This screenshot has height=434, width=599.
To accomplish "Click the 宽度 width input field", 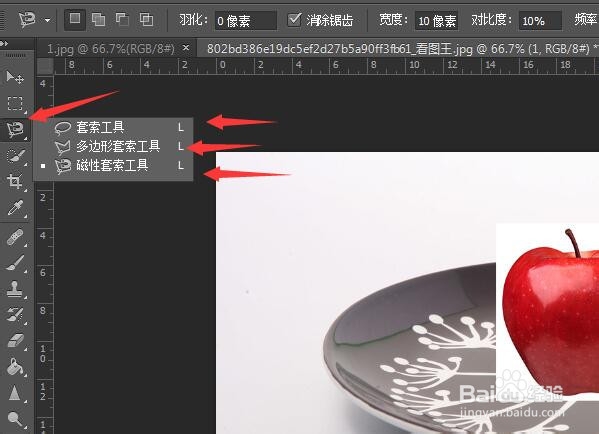I will point(437,20).
